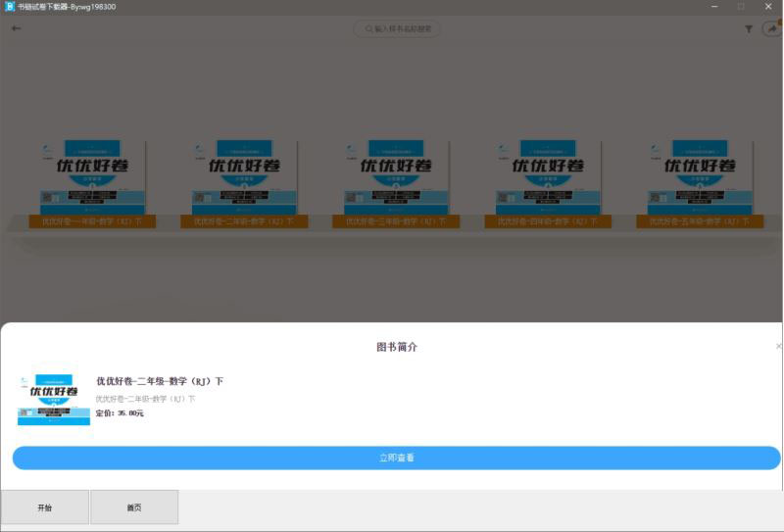Image resolution: width=784 pixels, height=532 pixels.
Task: Click book cover thumbnail in 图书简介 panel
Action: click(54, 399)
